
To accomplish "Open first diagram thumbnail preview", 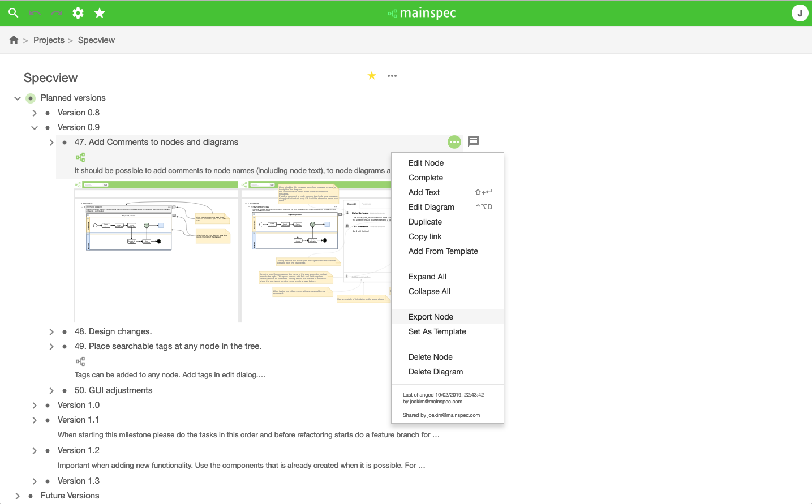I will (x=156, y=252).
